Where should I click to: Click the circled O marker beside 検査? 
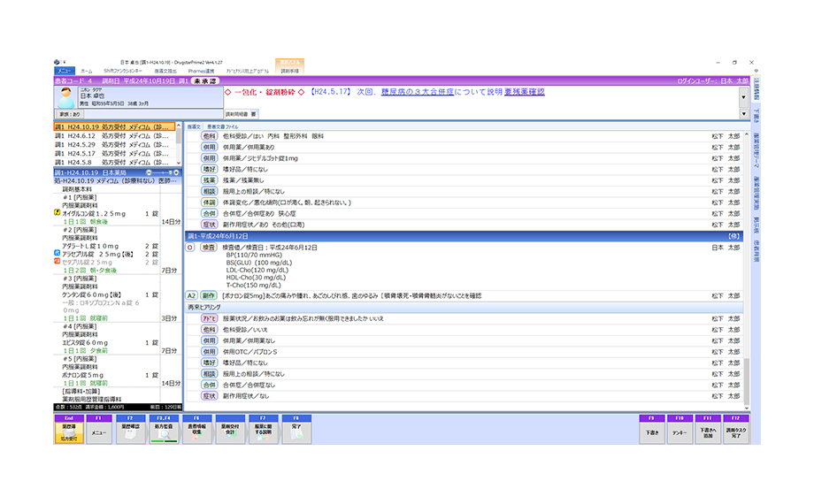[190, 248]
